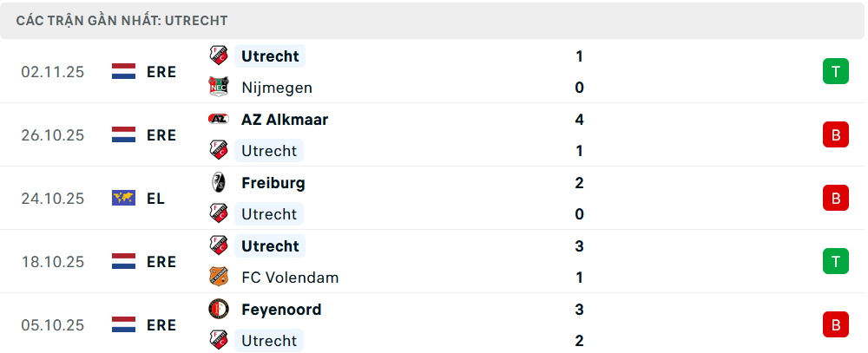Viewport: 868px width, 353px height.
Task: Click the Freiburg club crest icon
Action: 218,182
